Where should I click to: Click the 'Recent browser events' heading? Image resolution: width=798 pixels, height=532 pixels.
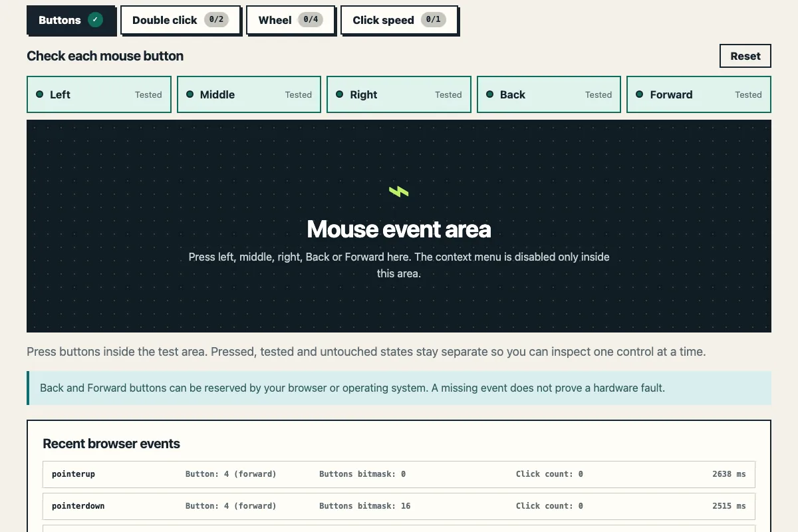(x=111, y=444)
